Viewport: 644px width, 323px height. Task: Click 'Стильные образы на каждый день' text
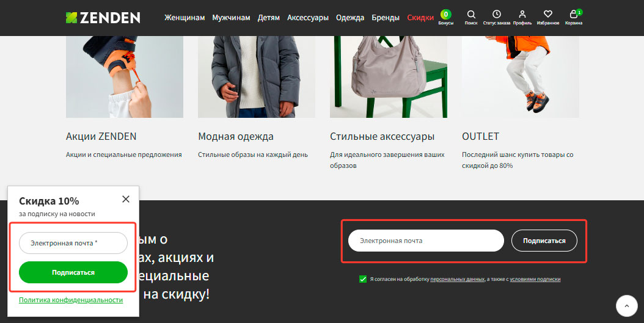(252, 154)
